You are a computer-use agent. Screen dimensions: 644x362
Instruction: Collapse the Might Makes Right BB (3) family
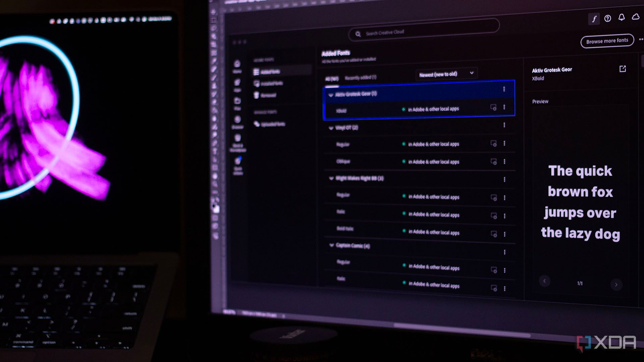coord(331,178)
